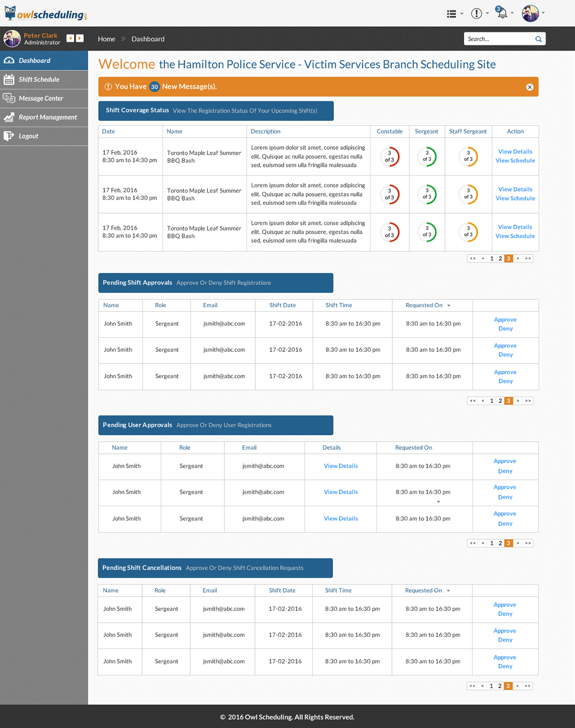The image size is (575, 728).
Task: Open View Details for the first pending user
Action: [x=341, y=466]
